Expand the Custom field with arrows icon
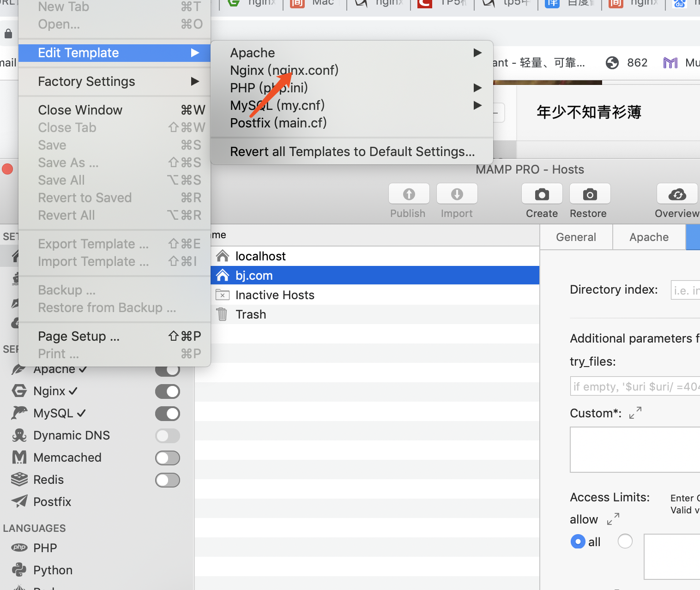Screen dimensions: 700x590 click(635, 413)
